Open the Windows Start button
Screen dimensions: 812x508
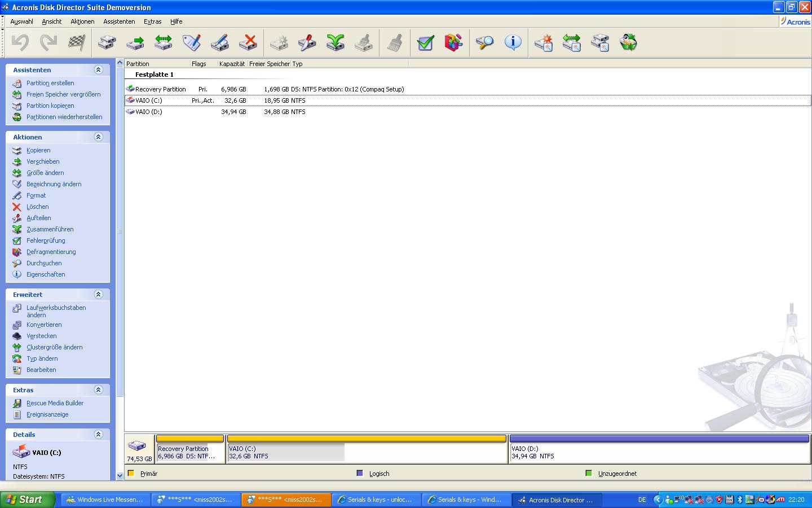27,500
